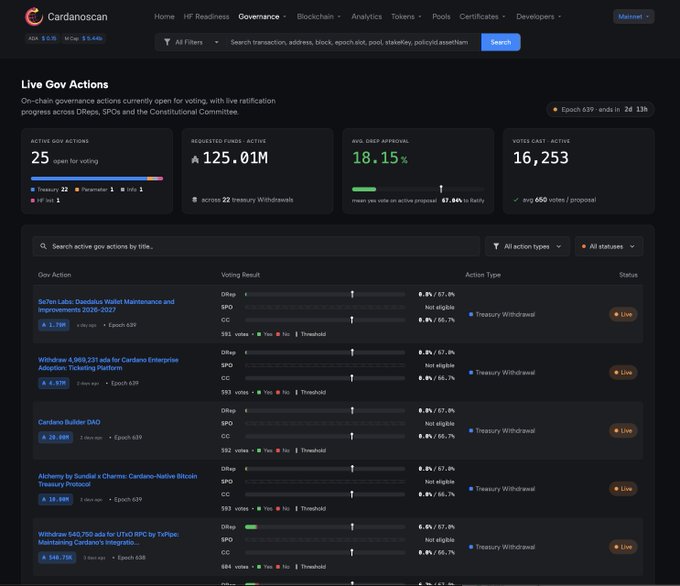This screenshot has height=586, width=680.
Task: Click the ADA symbol beside 125.01M
Action: (195, 160)
